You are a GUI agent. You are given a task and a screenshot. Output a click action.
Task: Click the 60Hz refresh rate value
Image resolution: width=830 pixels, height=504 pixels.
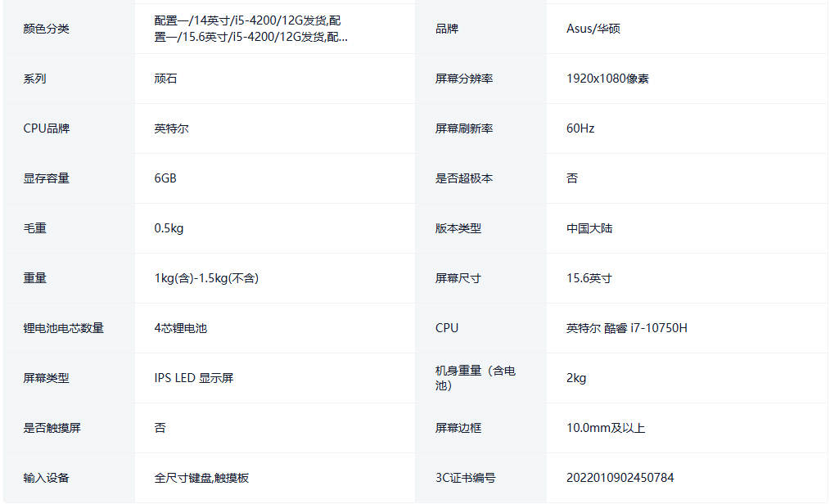click(580, 128)
